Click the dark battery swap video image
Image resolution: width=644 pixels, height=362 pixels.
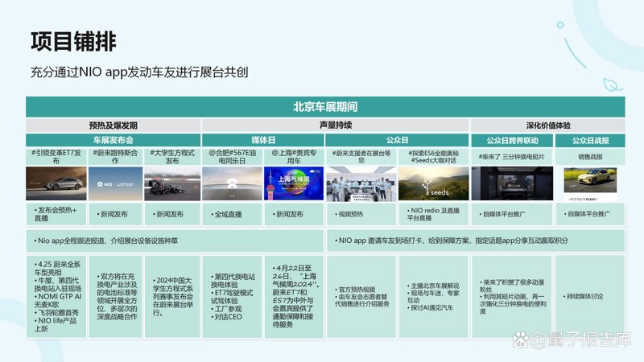[x=512, y=183]
